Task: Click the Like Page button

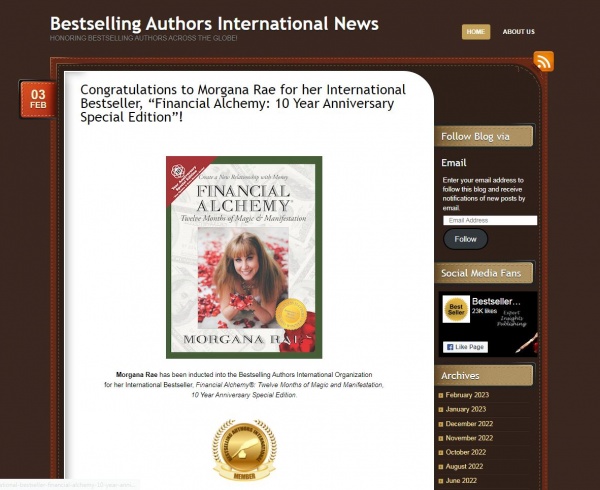Action: 465,347
